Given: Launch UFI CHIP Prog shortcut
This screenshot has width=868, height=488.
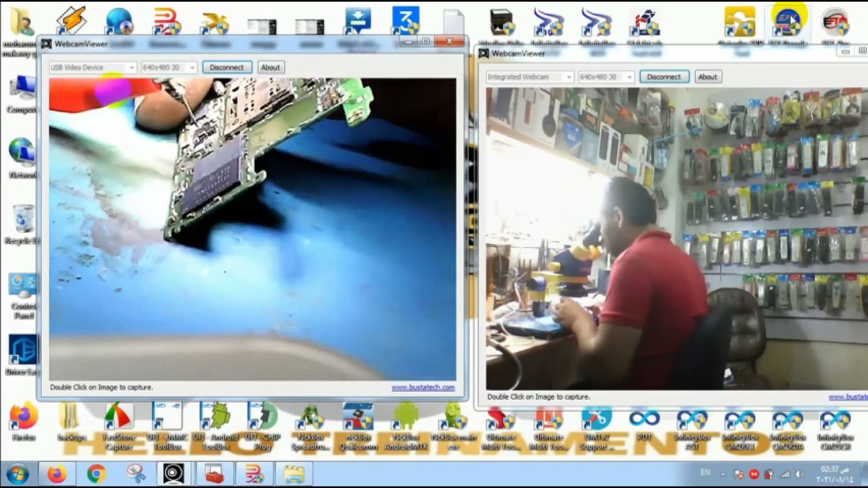Looking at the screenshot, I should pyautogui.click(x=262, y=426).
